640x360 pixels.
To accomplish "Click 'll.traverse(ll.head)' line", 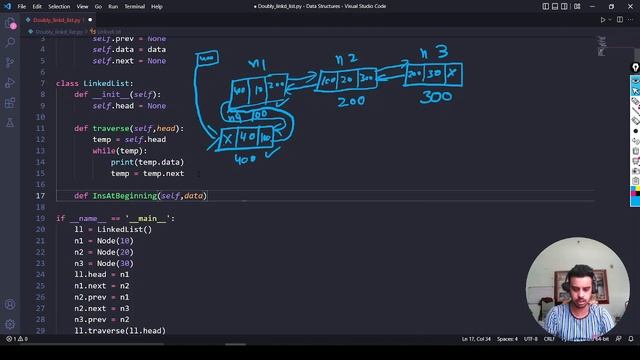I will coord(120,331).
